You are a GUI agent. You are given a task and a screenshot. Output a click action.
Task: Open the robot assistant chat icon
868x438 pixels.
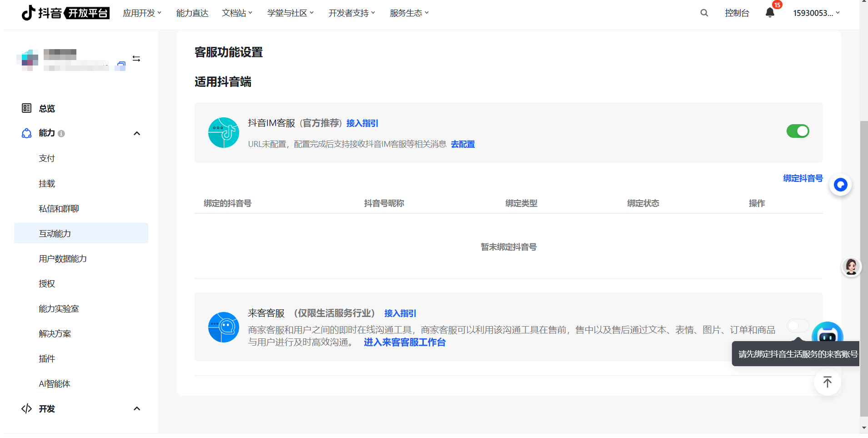point(827,333)
